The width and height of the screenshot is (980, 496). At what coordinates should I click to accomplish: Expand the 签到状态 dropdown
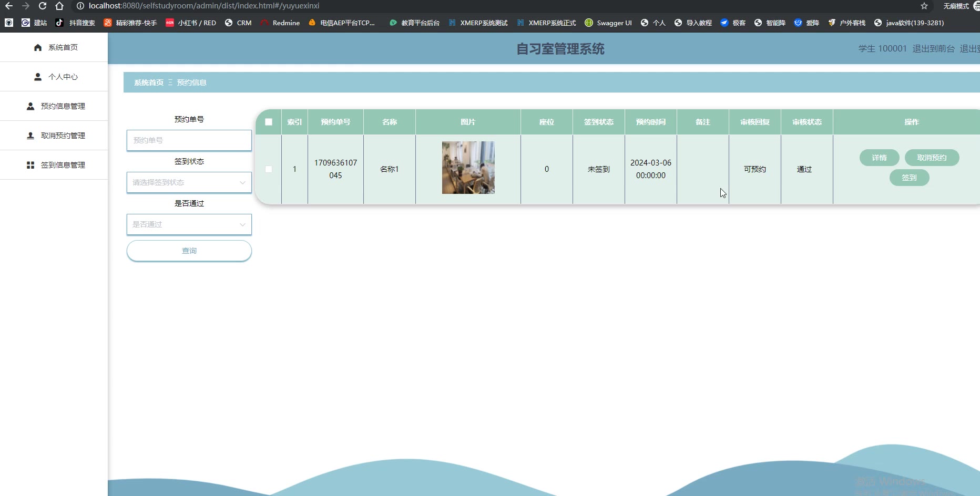[x=189, y=182]
